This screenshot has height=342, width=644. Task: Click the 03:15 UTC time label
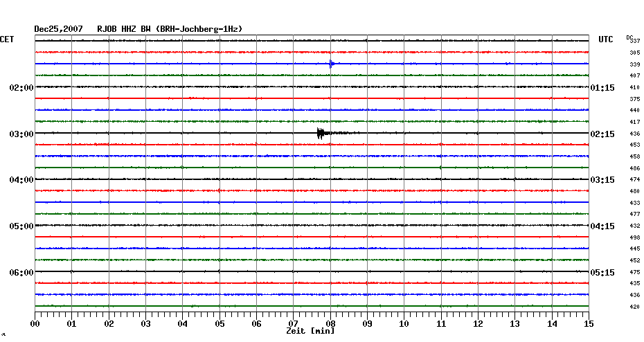(602, 180)
